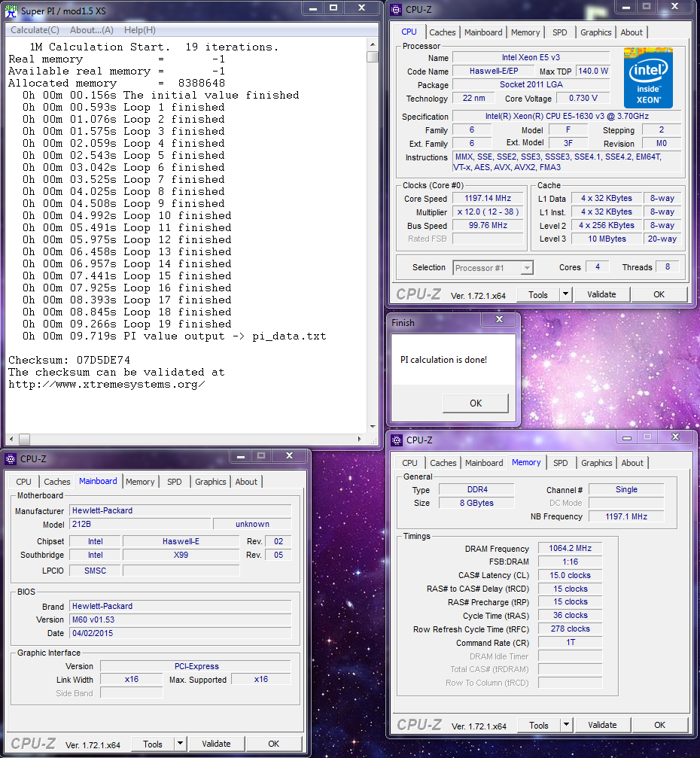Click DRAM Frequency value 1064.2 MHz
Image resolution: width=700 pixels, height=758 pixels.
[570, 548]
